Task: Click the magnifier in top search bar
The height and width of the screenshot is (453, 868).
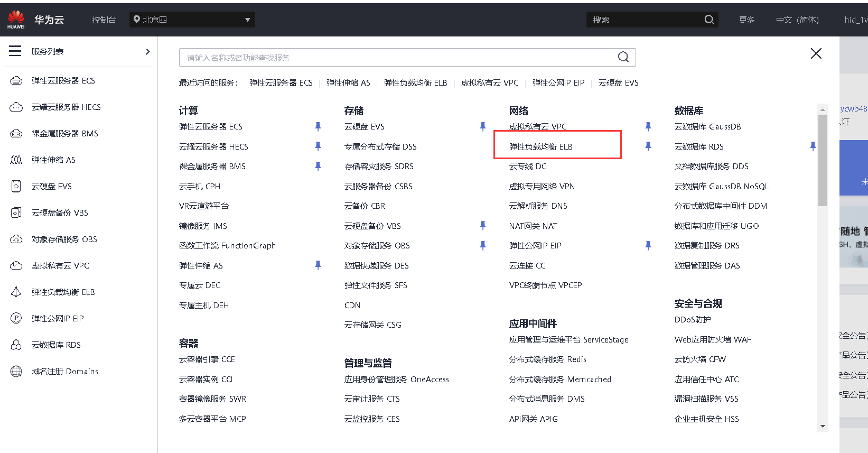Action: [x=709, y=20]
